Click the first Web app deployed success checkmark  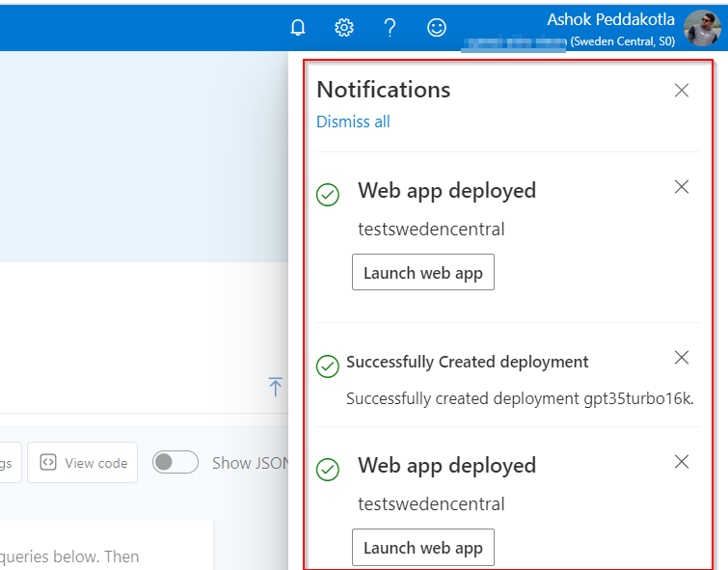coord(328,195)
